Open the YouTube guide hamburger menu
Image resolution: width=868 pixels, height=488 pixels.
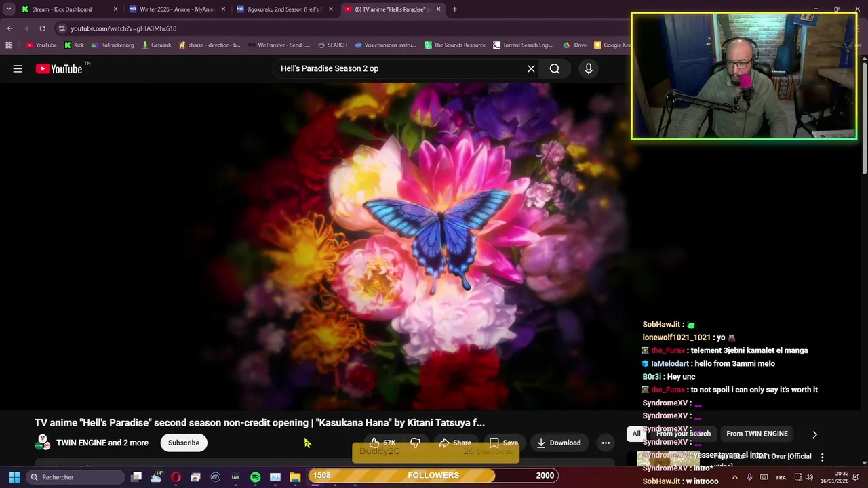[18, 68]
